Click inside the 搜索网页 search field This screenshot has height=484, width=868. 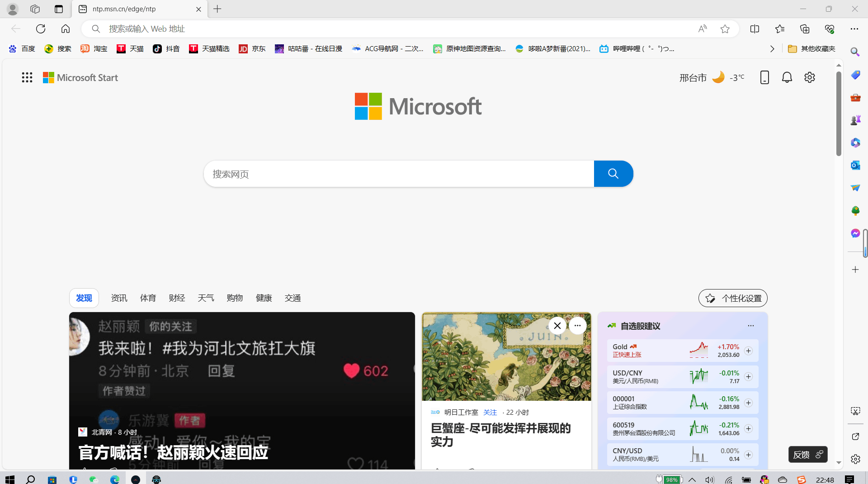(x=398, y=174)
